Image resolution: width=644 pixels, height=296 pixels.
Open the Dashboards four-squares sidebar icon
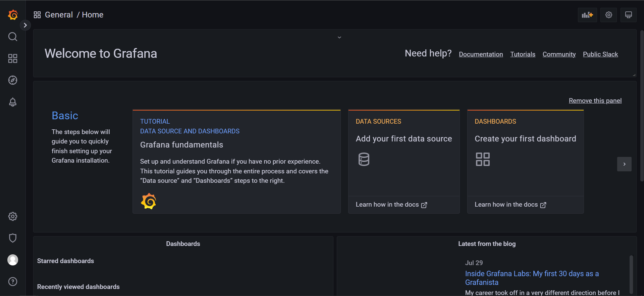tap(13, 58)
